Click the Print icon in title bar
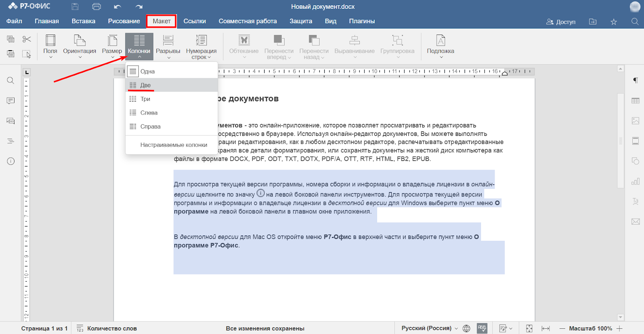 pos(97,6)
